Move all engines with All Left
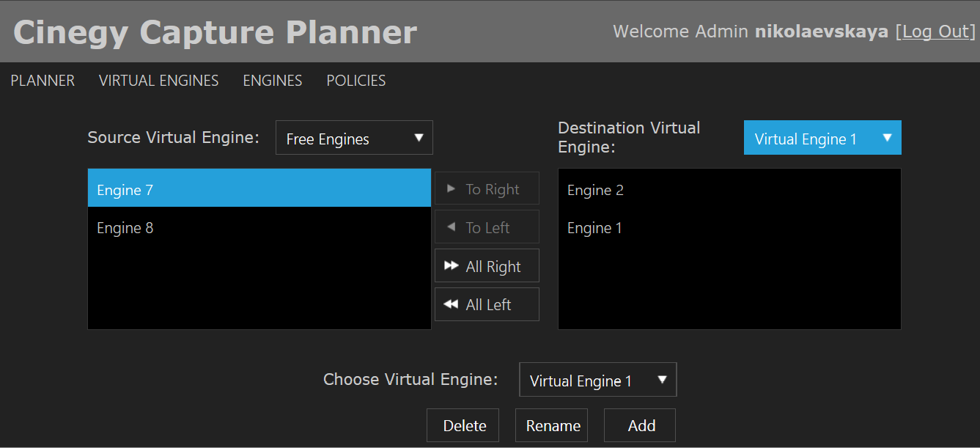 [x=487, y=304]
